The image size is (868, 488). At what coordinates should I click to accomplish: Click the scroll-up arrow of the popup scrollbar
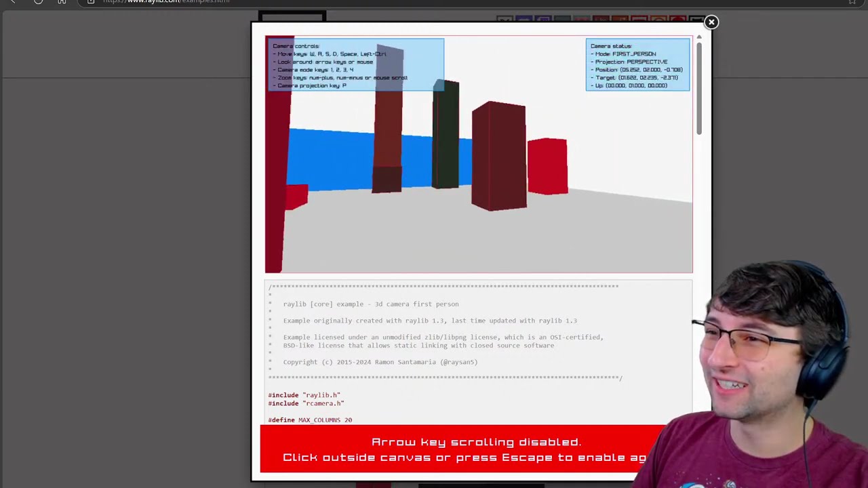pyautogui.click(x=698, y=37)
